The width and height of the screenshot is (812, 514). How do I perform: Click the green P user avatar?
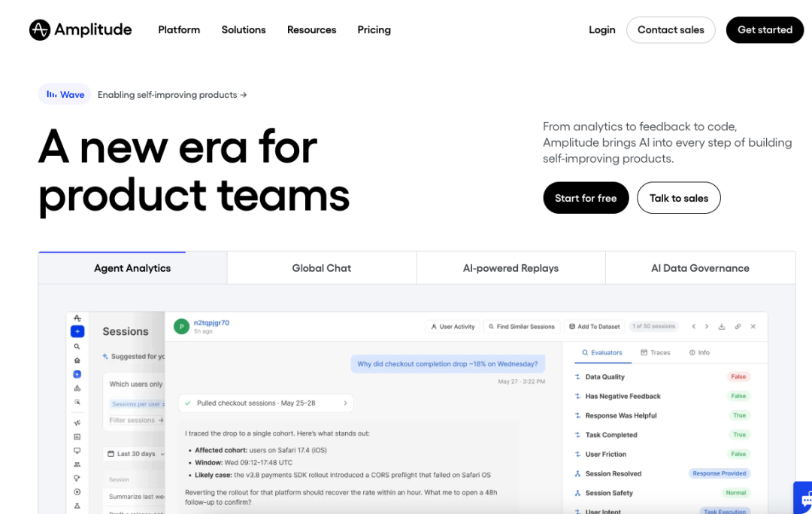pos(181,327)
